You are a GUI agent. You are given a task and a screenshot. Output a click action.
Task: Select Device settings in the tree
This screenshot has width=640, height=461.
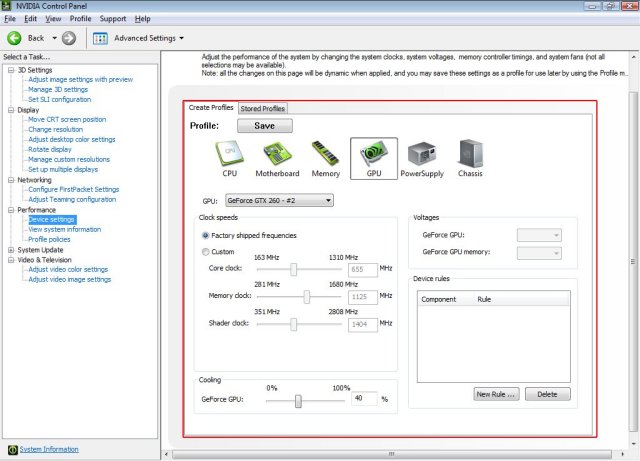pyautogui.click(x=52, y=220)
